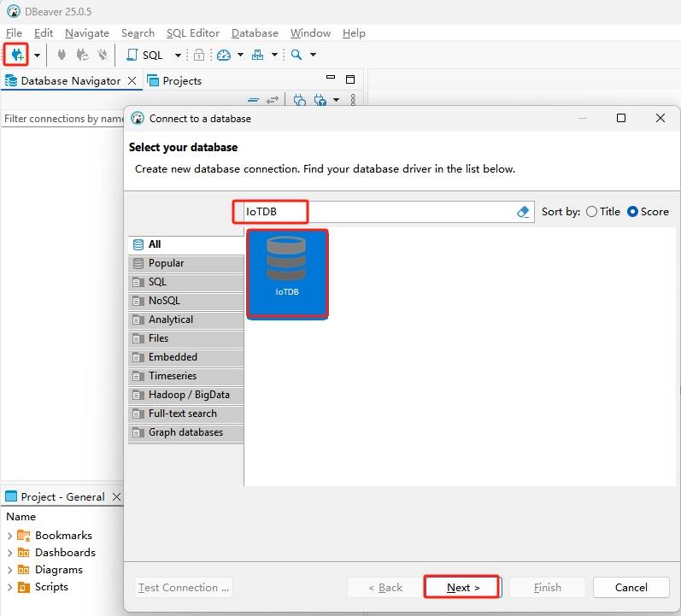The width and height of the screenshot is (681, 616).
Task: Expand the Scripts folder in project tree
Action: [x=9, y=587]
